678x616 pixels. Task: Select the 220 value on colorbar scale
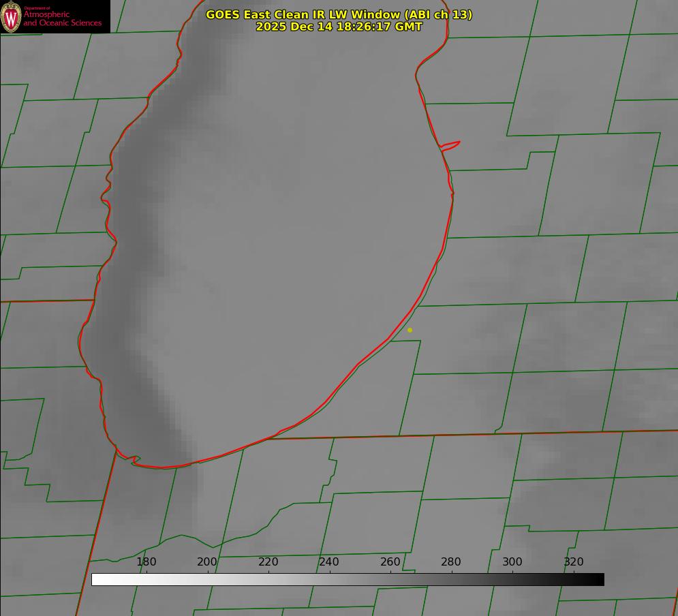pos(268,562)
